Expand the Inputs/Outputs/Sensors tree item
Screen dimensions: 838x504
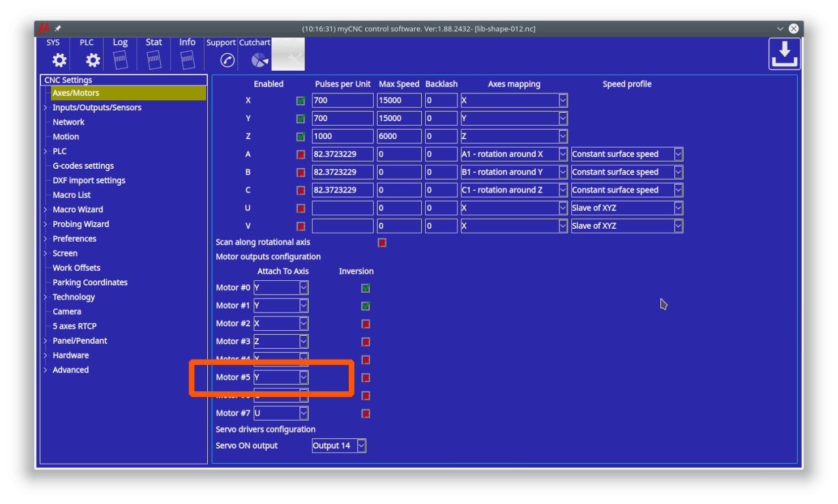pos(45,108)
